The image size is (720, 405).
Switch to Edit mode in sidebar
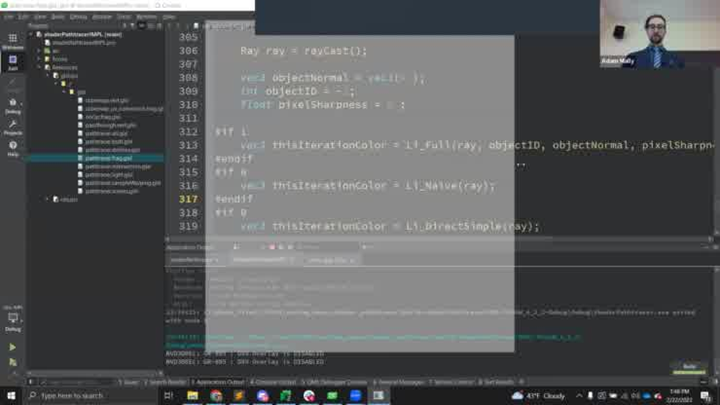[x=12, y=63]
